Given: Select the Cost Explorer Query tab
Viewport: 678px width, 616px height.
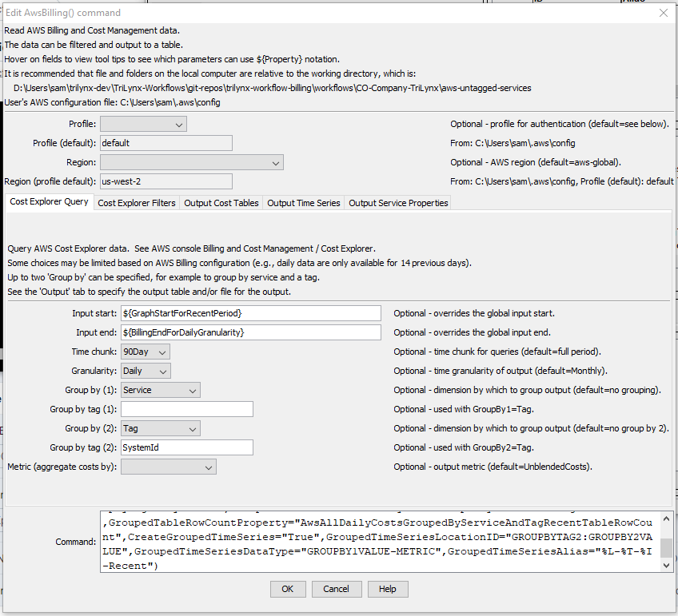Looking at the screenshot, I should pos(50,201).
